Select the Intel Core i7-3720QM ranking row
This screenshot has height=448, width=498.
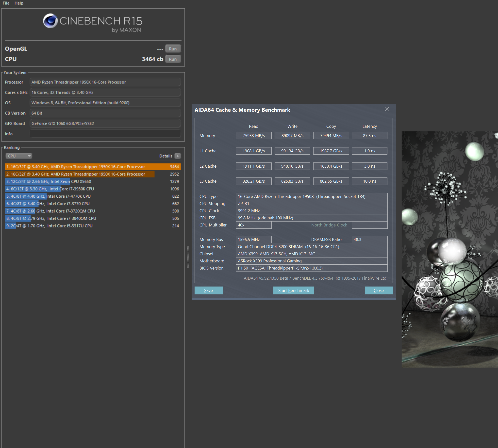[x=93, y=211]
